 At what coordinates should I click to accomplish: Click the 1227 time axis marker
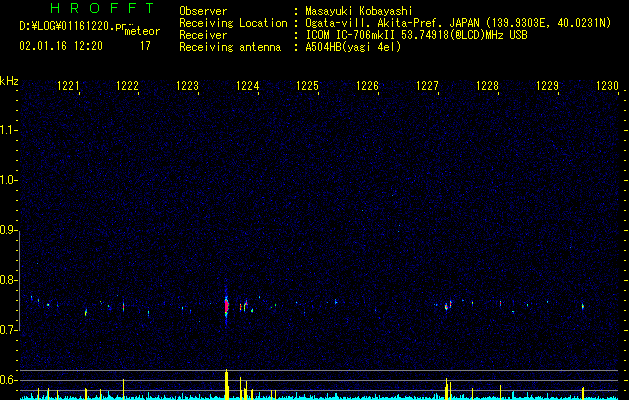click(427, 86)
